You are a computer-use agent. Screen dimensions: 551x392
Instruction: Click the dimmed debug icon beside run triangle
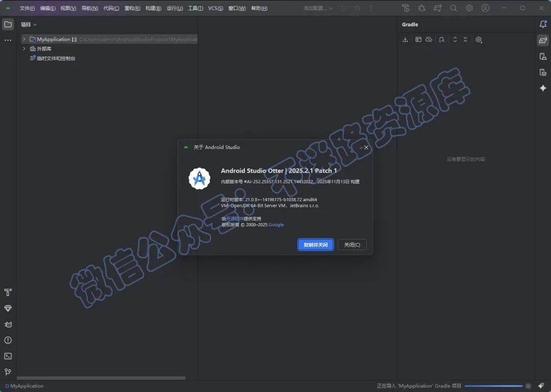[357, 8]
